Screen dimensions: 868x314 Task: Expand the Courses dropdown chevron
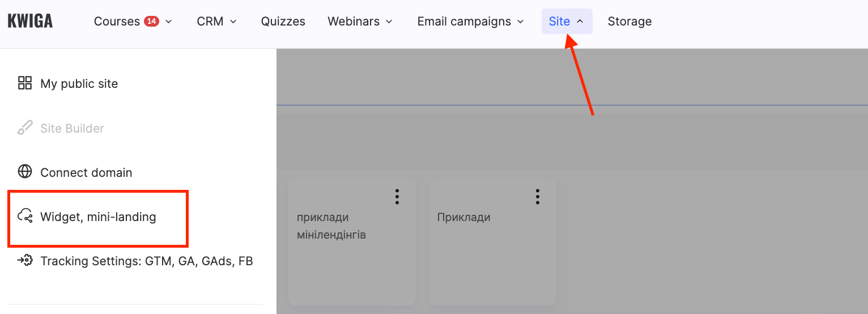click(168, 22)
